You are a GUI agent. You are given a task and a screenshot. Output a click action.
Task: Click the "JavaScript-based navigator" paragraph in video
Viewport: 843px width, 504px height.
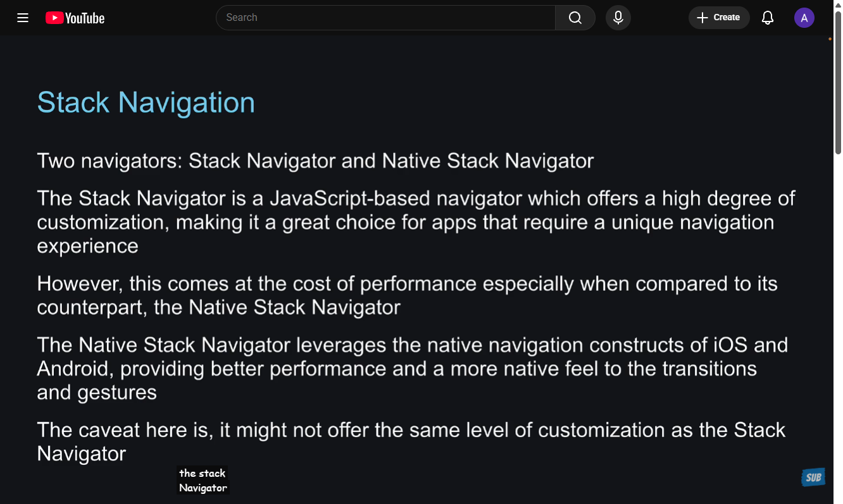[x=416, y=222]
